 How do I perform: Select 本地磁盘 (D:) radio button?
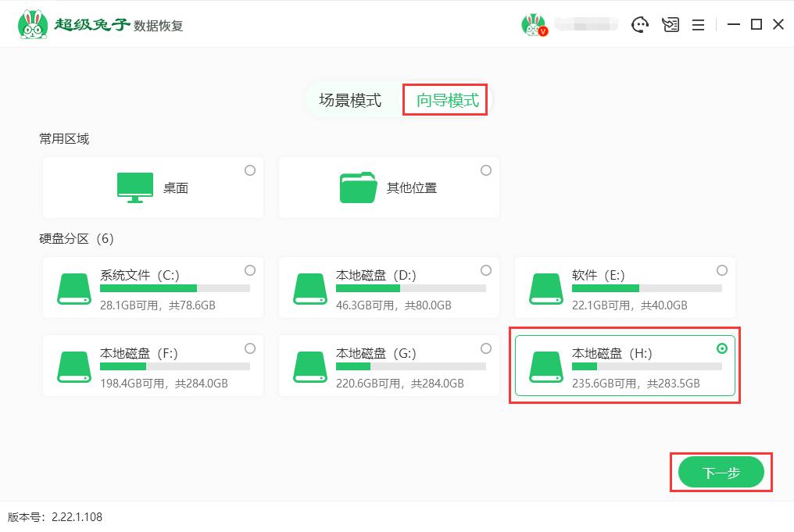pos(486,270)
